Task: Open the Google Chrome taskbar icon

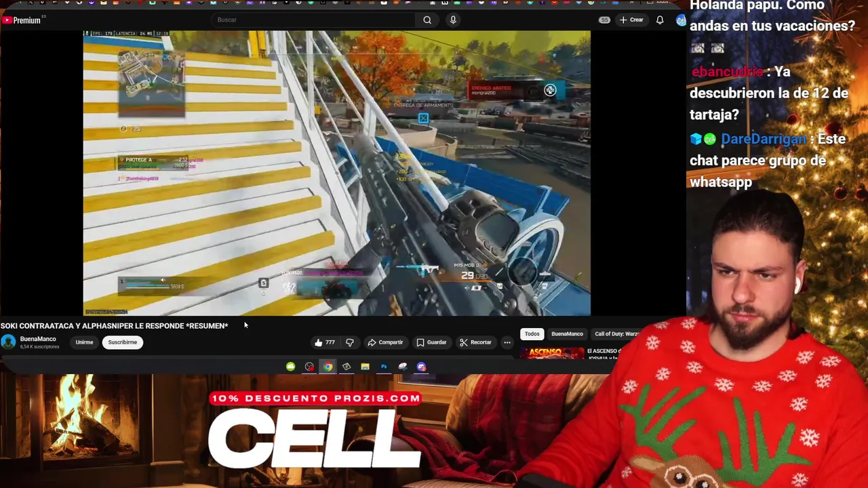Action: [328, 367]
